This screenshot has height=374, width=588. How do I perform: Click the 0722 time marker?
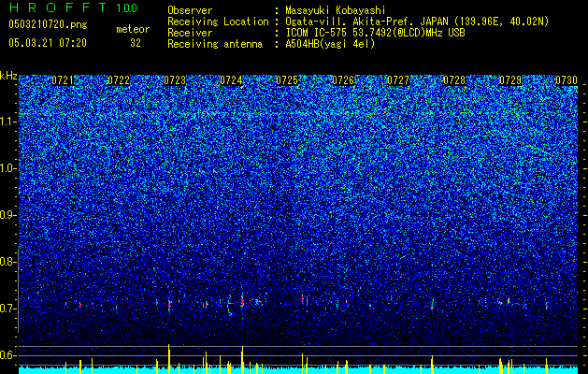tap(119, 80)
